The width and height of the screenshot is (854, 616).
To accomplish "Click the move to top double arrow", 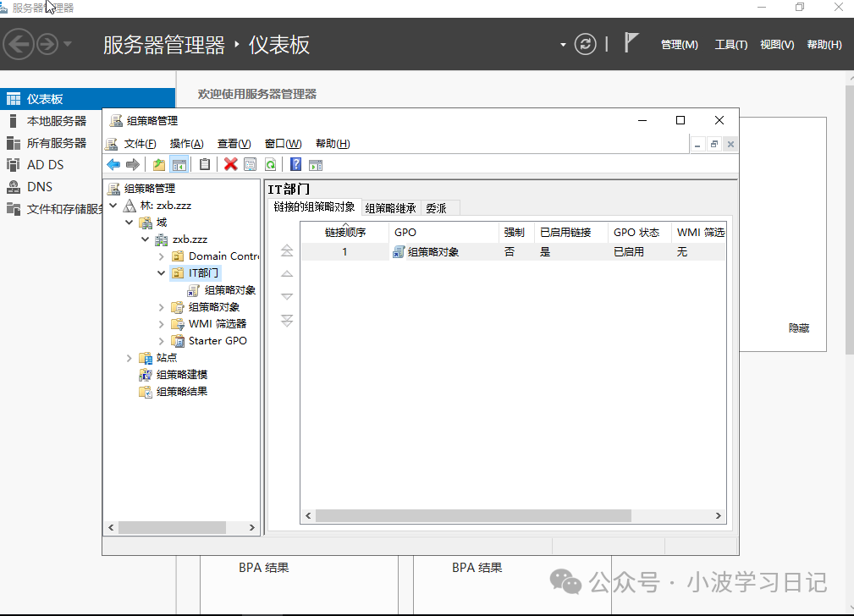I will (x=287, y=250).
